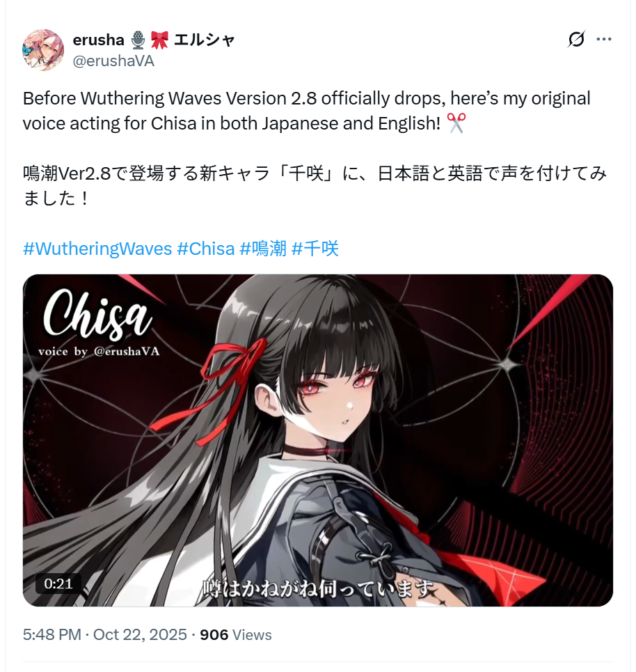636x672 pixels.
Task: Follow the #Chisa hashtag link
Action: click(x=205, y=249)
